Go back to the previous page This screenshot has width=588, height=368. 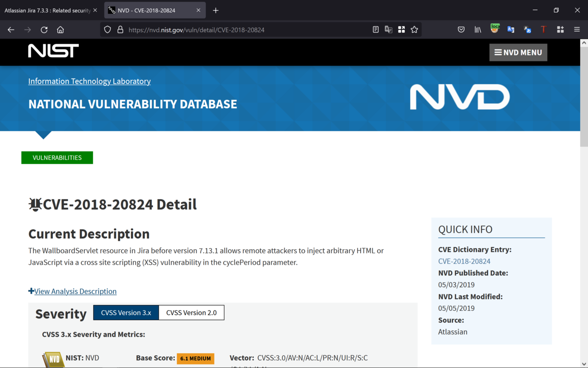11,29
